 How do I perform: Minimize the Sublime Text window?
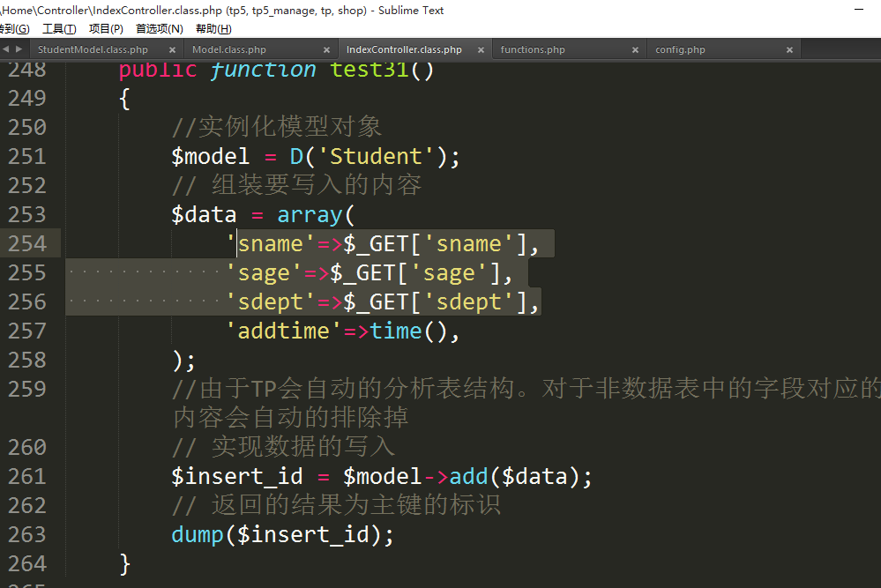tap(860, 10)
